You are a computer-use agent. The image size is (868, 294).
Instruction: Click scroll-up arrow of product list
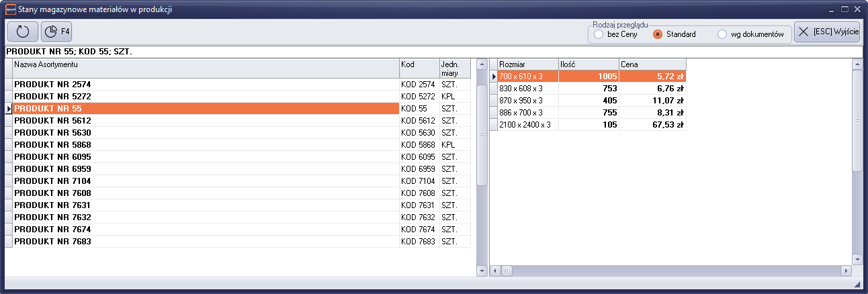[482, 64]
